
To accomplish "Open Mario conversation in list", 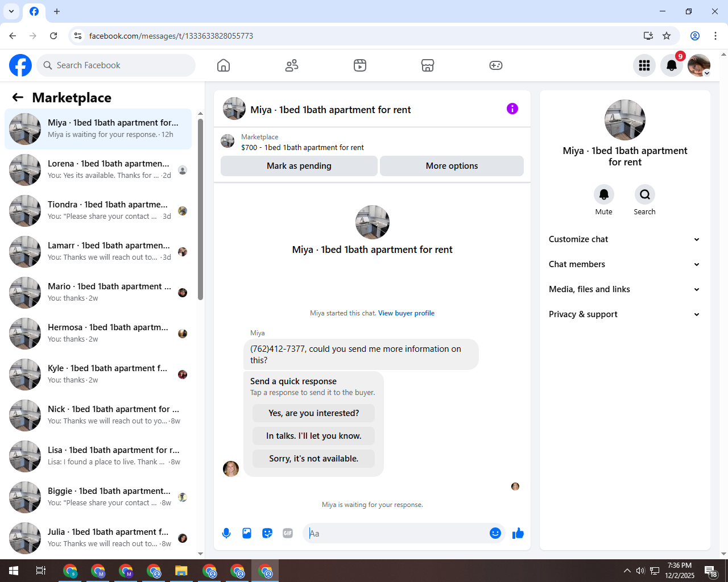I will pos(98,293).
